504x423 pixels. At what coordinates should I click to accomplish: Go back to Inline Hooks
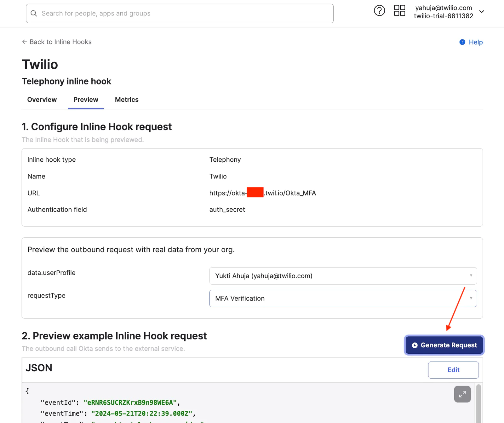tap(60, 42)
